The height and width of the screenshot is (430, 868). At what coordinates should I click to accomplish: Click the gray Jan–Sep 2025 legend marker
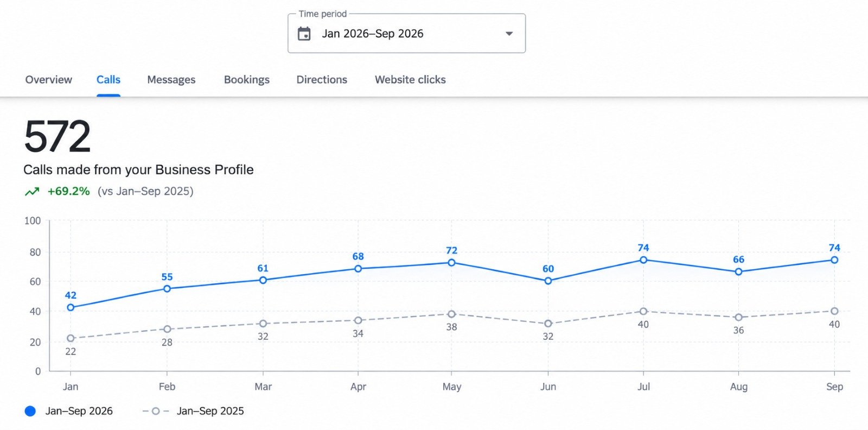(156, 411)
